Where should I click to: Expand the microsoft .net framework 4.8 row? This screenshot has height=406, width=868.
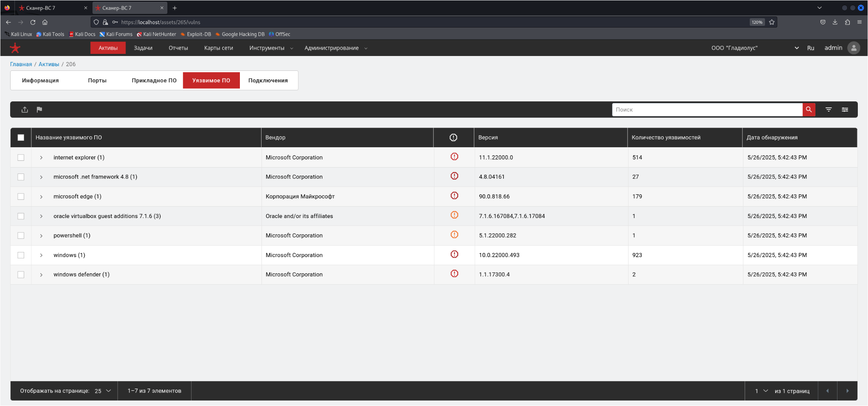(41, 177)
